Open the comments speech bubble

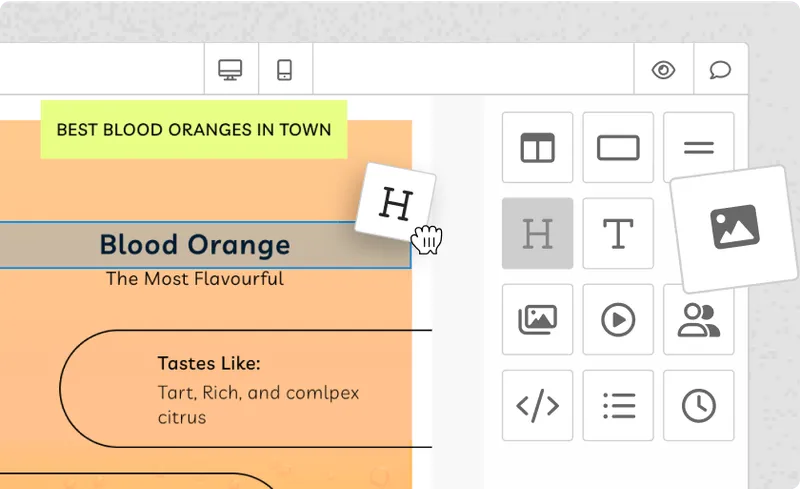[720, 69]
